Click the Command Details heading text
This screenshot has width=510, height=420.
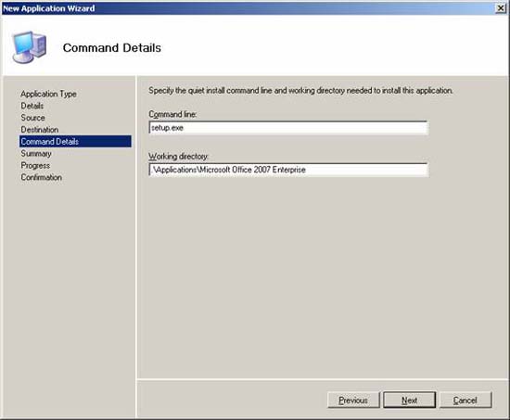[112, 48]
